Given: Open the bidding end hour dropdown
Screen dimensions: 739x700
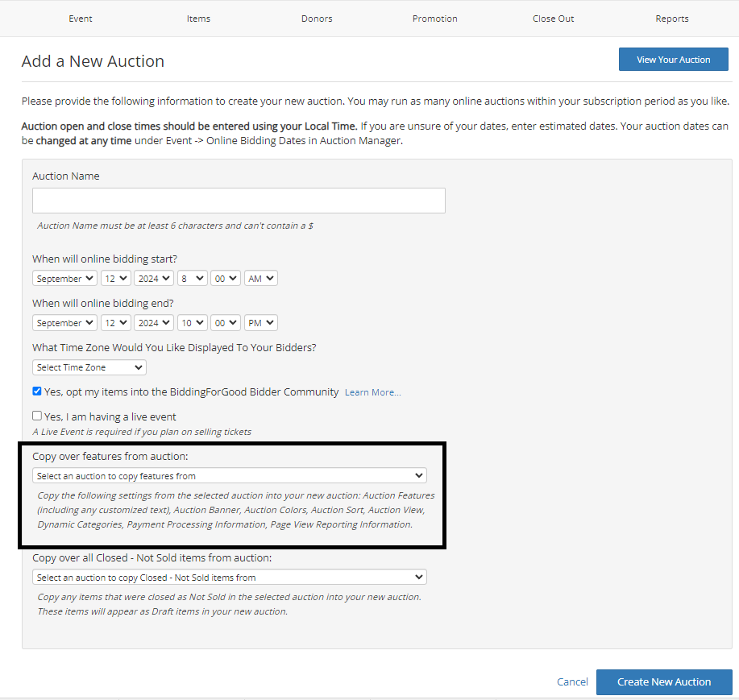Looking at the screenshot, I should [193, 323].
